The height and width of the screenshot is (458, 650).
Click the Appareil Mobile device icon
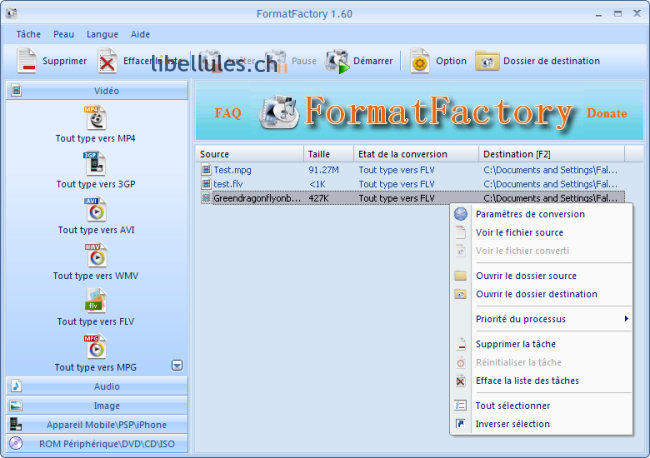[x=16, y=424]
